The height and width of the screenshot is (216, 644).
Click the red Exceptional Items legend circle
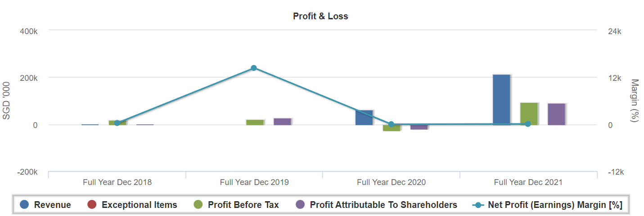92,205
